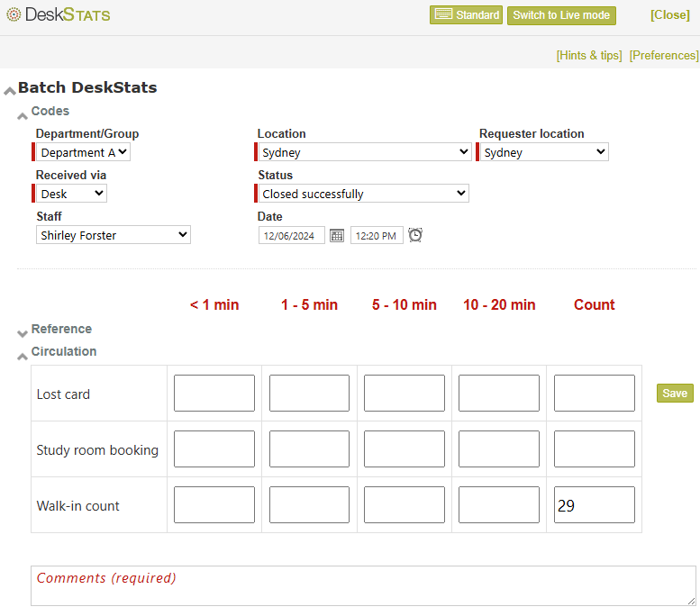Click Study room booking Count field
700x607 pixels.
click(595, 449)
